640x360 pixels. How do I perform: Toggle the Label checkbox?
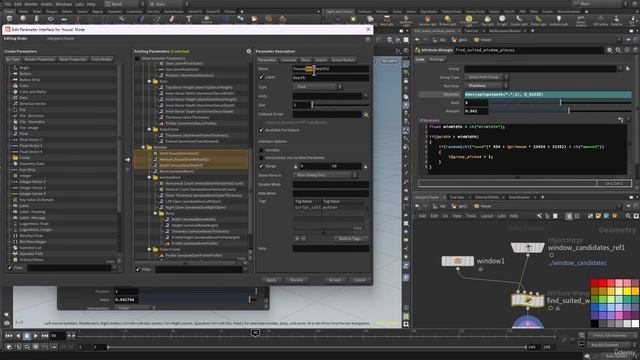point(261,77)
